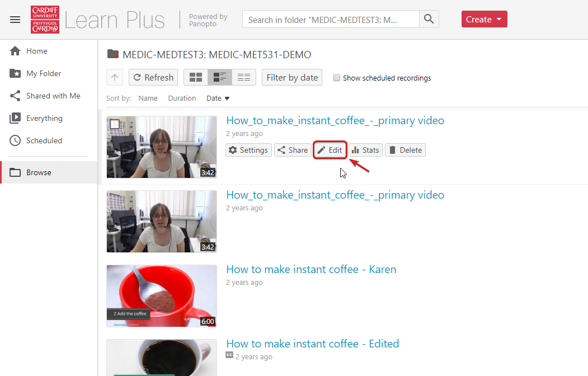Image resolution: width=588 pixels, height=376 pixels.
Task: Open the Filter by date option
Action: [291, 77]
